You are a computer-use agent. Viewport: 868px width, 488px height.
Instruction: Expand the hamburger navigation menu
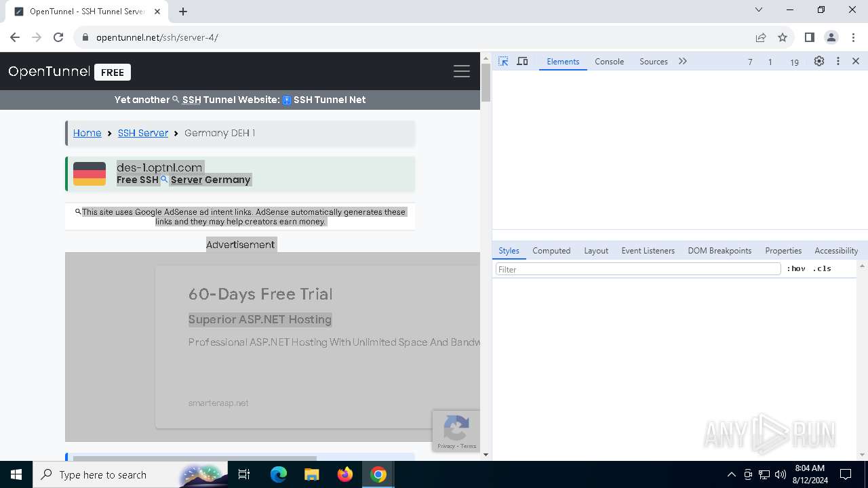(x=462, y=71)
